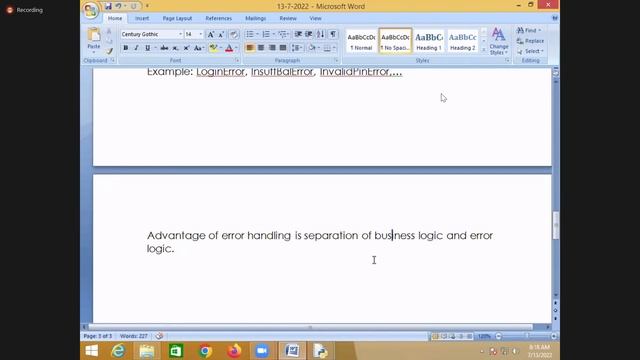The width and height of the screenshot is (640, 360).
Task: Click the proofing errors icon in status bar
Action: click(159, 336)
